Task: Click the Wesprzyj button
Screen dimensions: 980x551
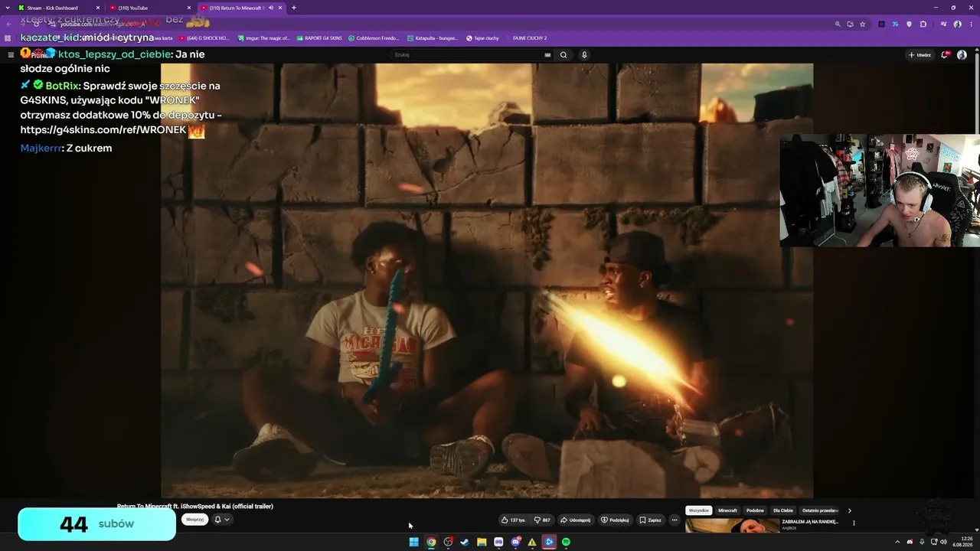Action: [195, 520]
